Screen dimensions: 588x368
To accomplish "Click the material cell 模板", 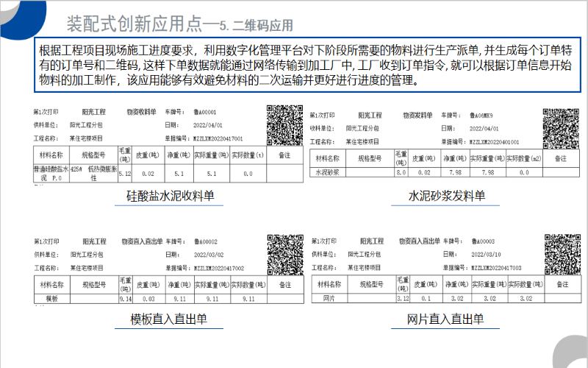I will coord(51,299).
